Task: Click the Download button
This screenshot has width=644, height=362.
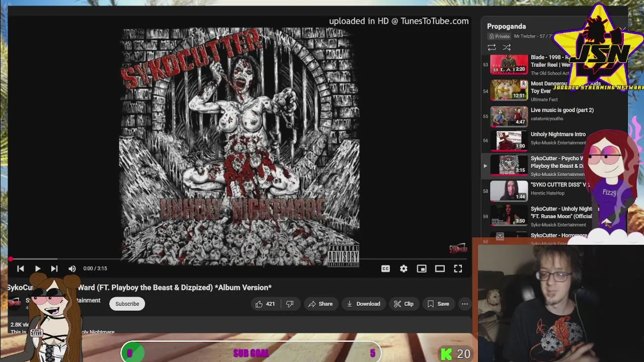Action: 363,304
